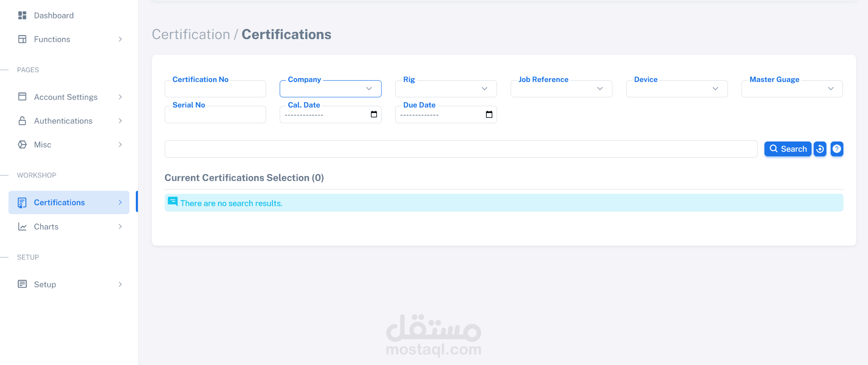Open the Master Guage dropdown
868x365 pixels.
tap(792, 89)
